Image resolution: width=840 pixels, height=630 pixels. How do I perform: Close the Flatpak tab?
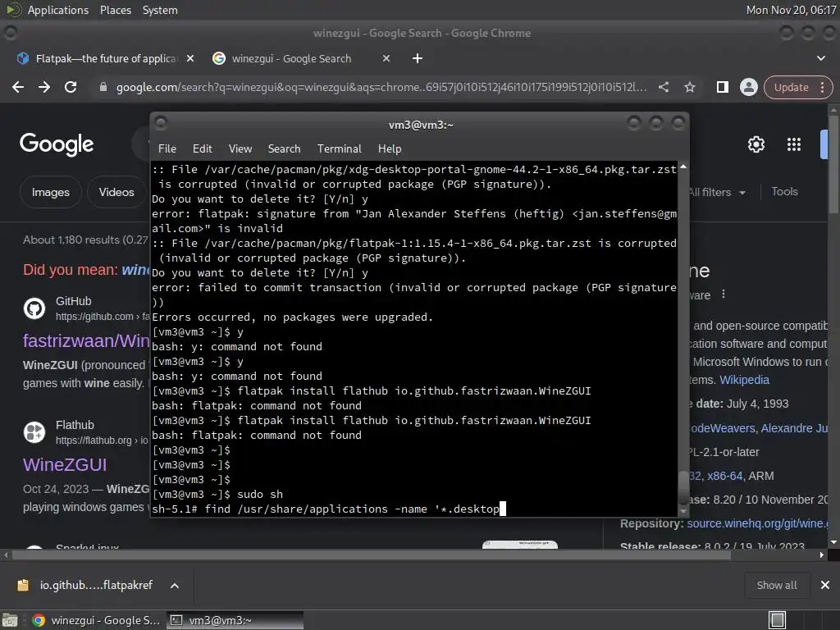point(190,58)
